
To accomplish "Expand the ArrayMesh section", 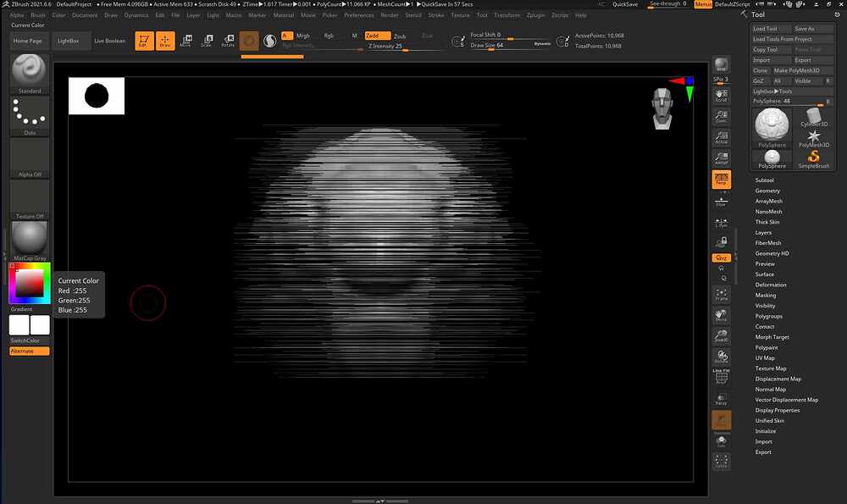I will 769,201.
